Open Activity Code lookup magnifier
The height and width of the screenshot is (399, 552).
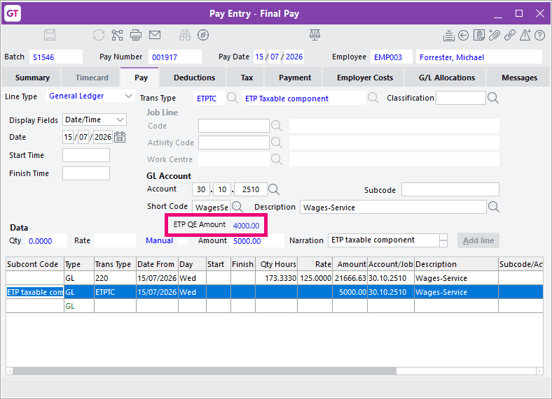[x=276, y=142]
